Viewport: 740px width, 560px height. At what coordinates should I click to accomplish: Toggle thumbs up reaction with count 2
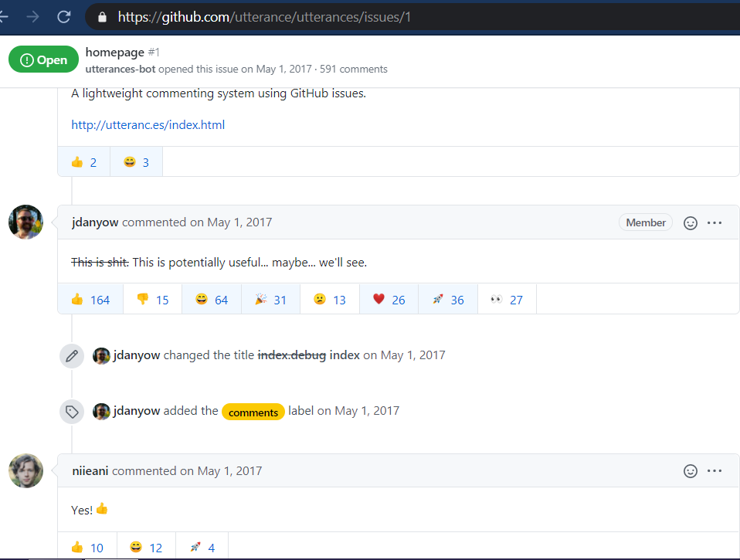[84, 161]
